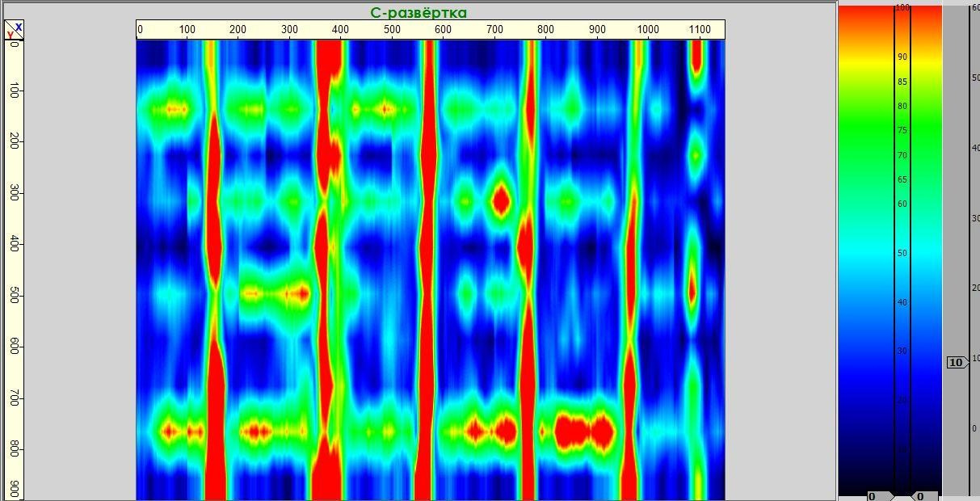Screen dimensions: 980x501
Task: Click the С-развёртка panel title
Action: pos(418,12)
